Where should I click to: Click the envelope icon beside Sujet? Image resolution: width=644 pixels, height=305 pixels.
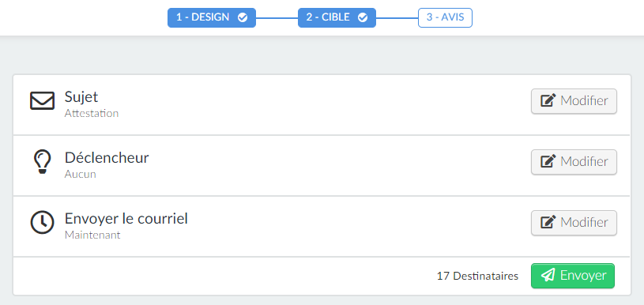click(42, 101)
